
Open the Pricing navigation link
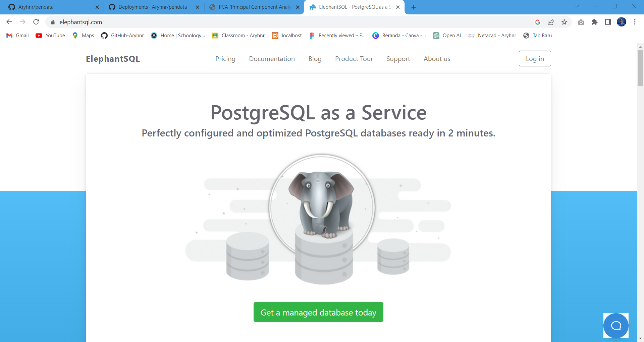pos(225,59)
